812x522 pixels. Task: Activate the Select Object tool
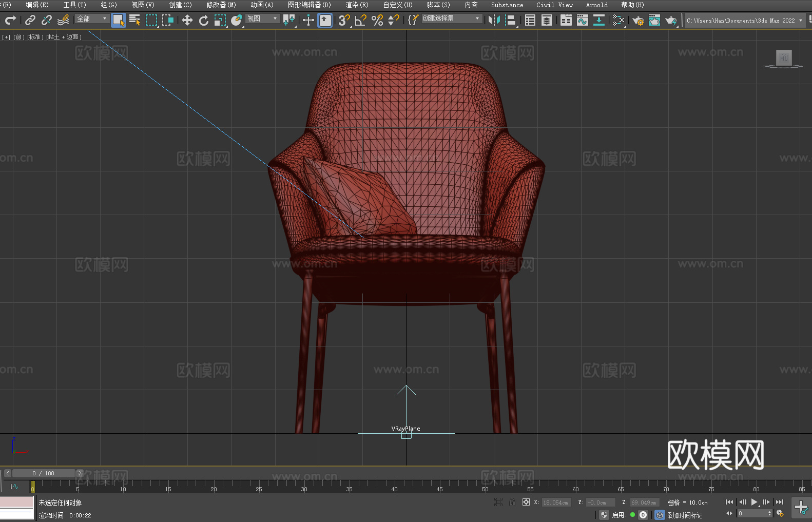[x=119, y=20]
